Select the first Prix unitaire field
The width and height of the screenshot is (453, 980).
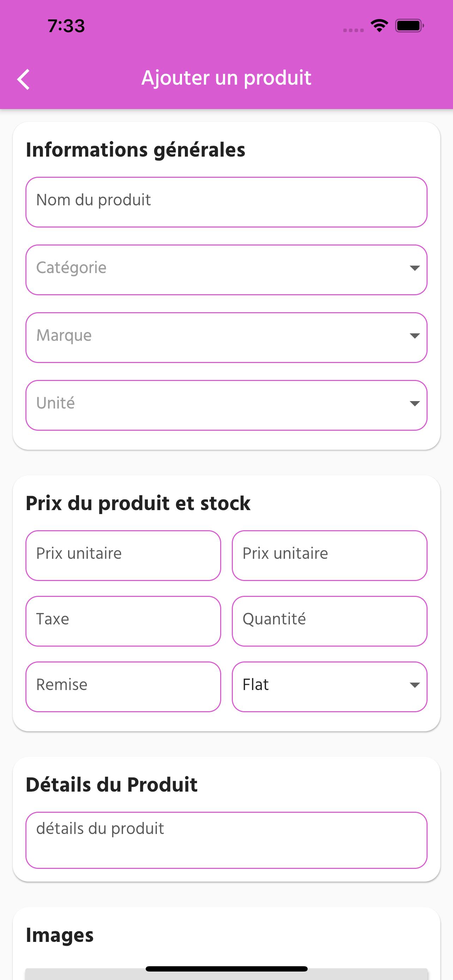pos(123,555)
